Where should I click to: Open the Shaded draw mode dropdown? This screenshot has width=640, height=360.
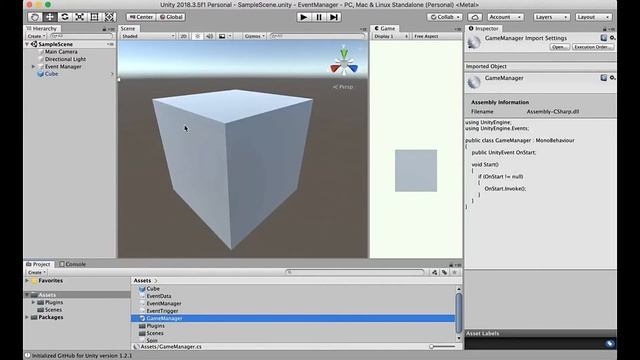pos(148,36)
